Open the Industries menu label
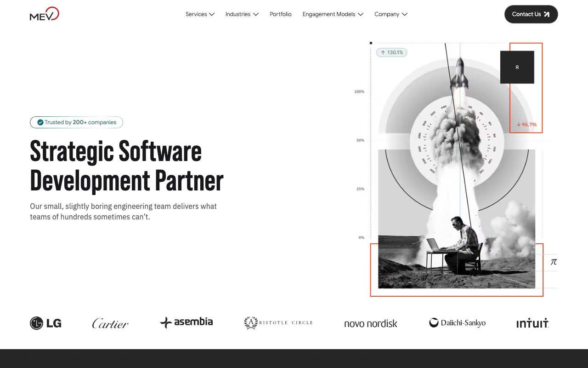The image size is (588, 368). pyautogui.click(x=238, y=14)
